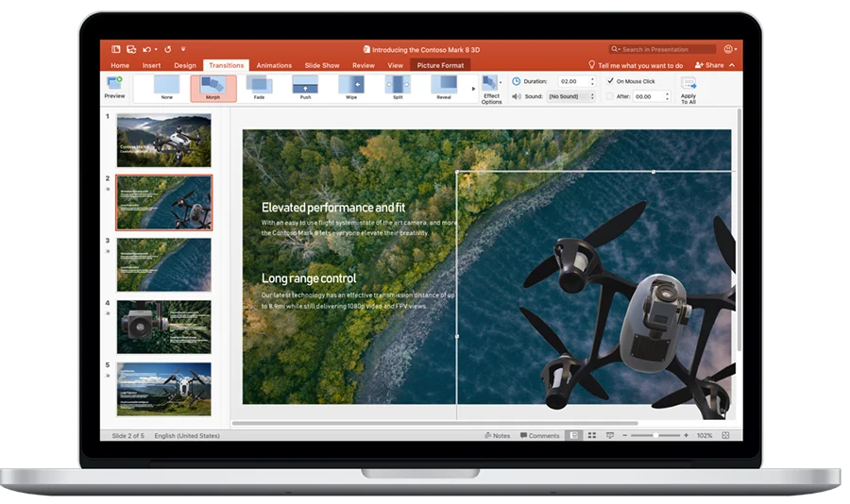Viewport: 850px width, 504px height.
Task: Click the Slide 2 of 5 indicator
Action: [127, 435]
